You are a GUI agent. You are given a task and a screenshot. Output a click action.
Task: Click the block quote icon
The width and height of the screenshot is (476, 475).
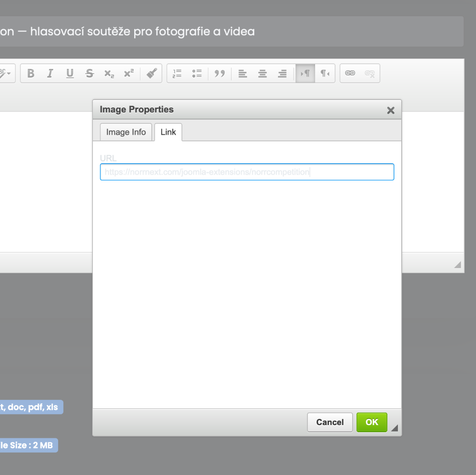(x=219, y=73)
